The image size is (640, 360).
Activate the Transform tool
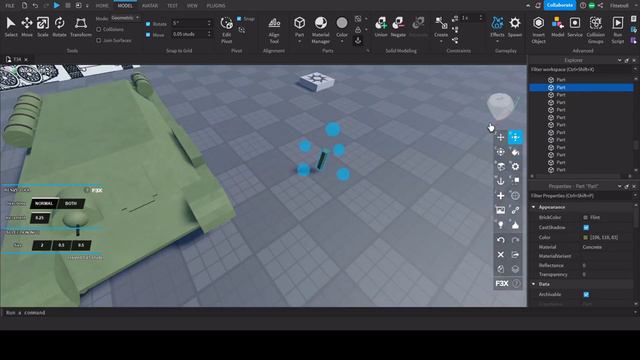(x=81, y=27)
